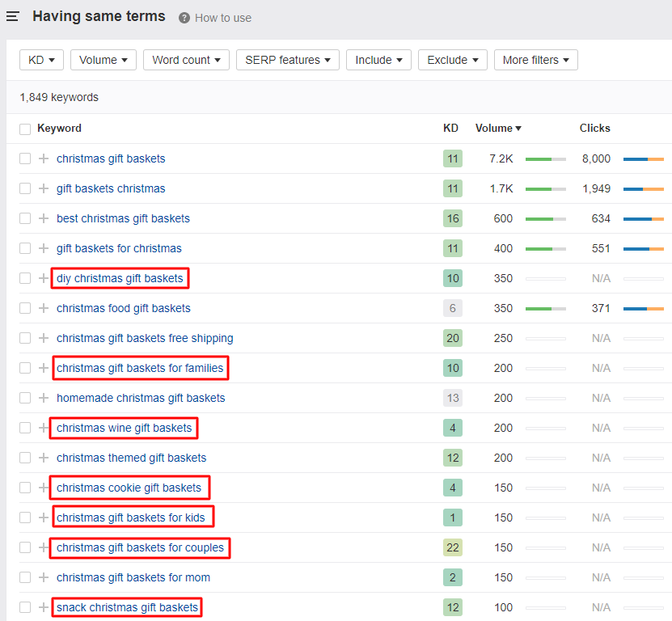Click volume trend bar for christmas food gift baskets
Screen dimensions: 672x621
[x=545, y=308]
